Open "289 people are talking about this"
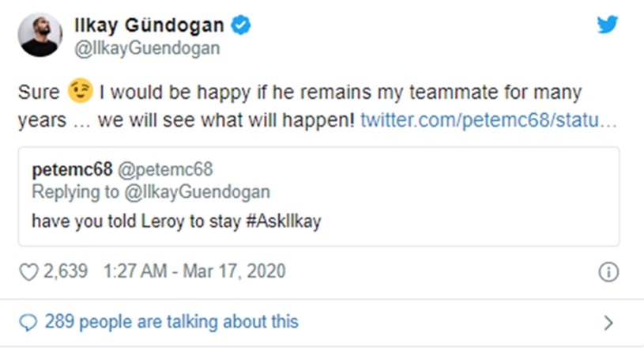This screenshot has width=644, height=356. [171, 322]
